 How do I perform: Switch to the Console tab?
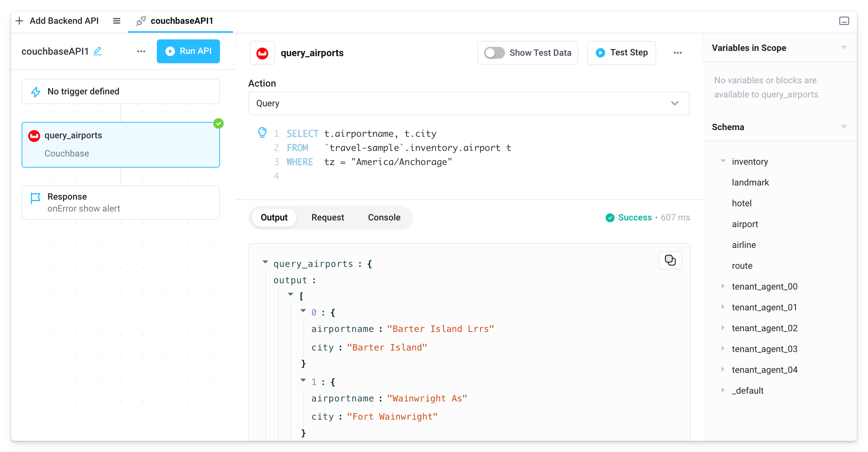pyautogui.click(x=384, y=217)
